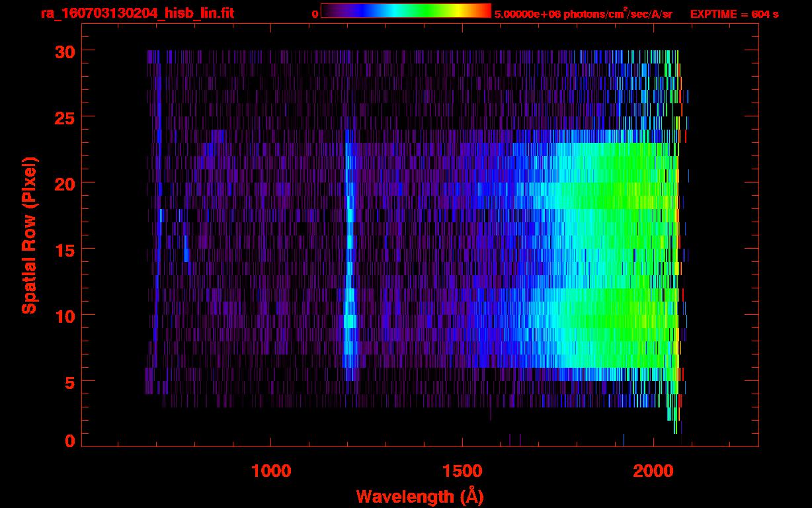Click the 2000 tick label on wavelength axis
Viewport: 812px width, 508px height.
click(653, 471)
